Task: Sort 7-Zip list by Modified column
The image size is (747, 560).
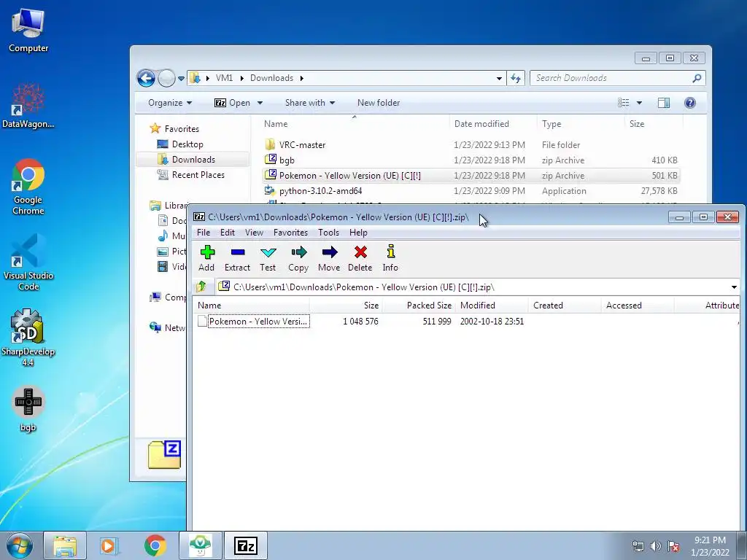Action: tap(492, 306)
